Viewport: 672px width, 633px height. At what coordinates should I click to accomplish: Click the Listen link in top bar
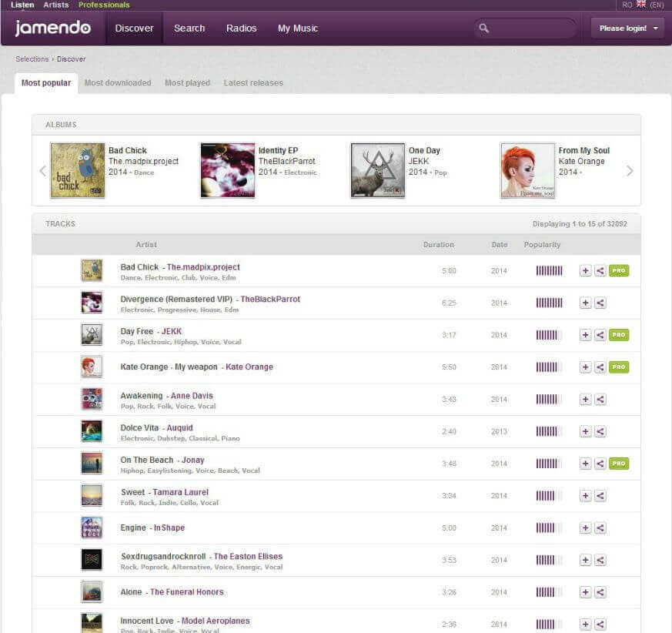pos(22,5)
